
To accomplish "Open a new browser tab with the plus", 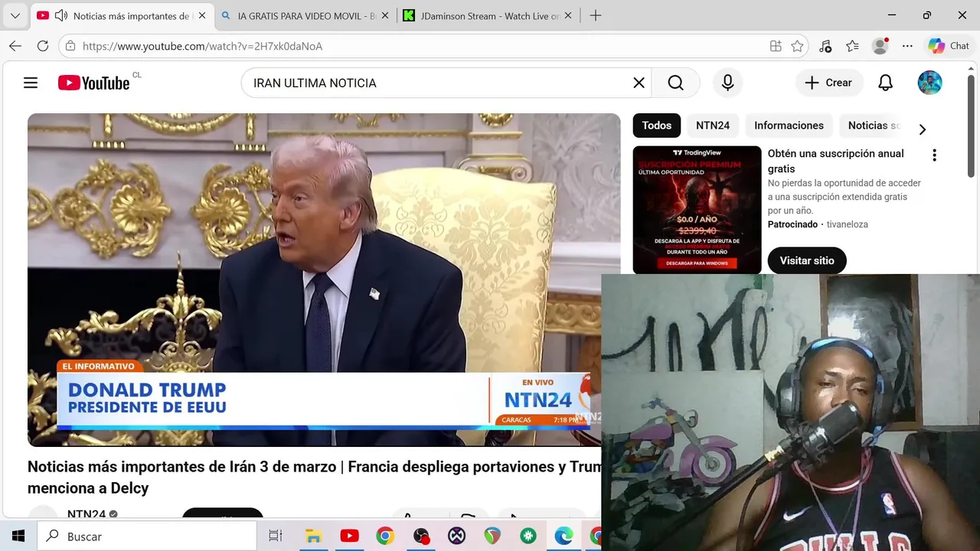I will pyautogui.click(x=596, y=15).
